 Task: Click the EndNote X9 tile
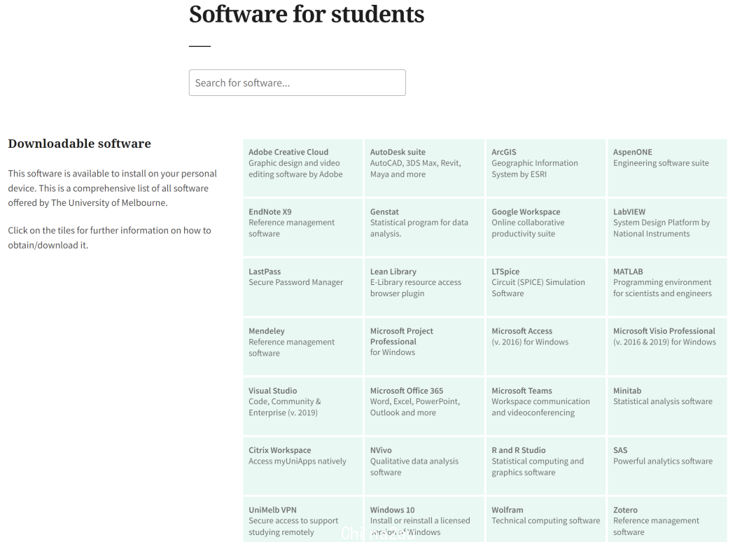[303, 228]
